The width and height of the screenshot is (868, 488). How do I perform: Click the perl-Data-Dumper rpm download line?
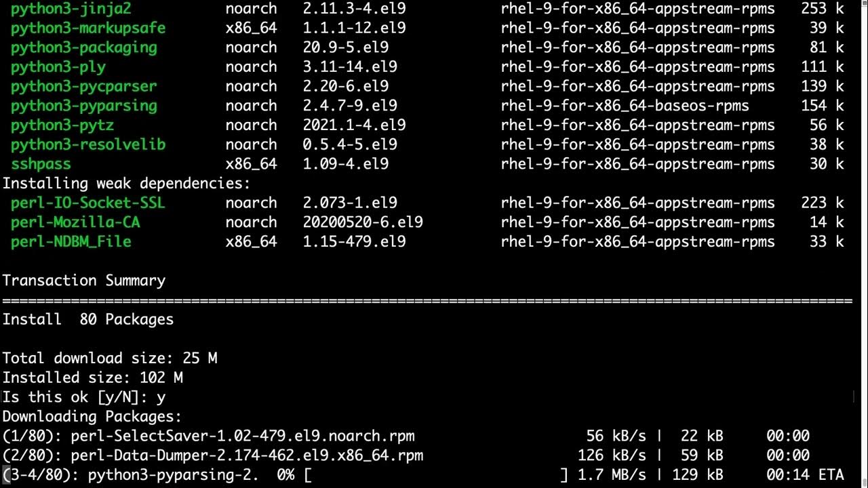[406, 455]
